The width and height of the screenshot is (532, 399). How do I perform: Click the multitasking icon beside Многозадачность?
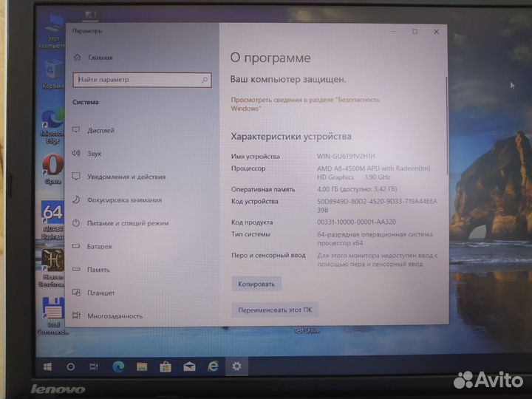point(76,316)
